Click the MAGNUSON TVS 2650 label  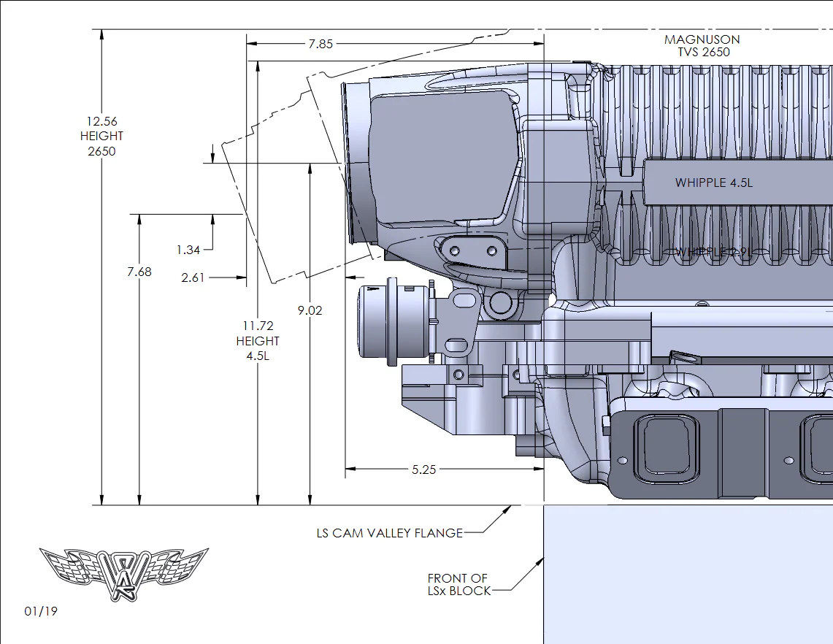click(702, 46)
